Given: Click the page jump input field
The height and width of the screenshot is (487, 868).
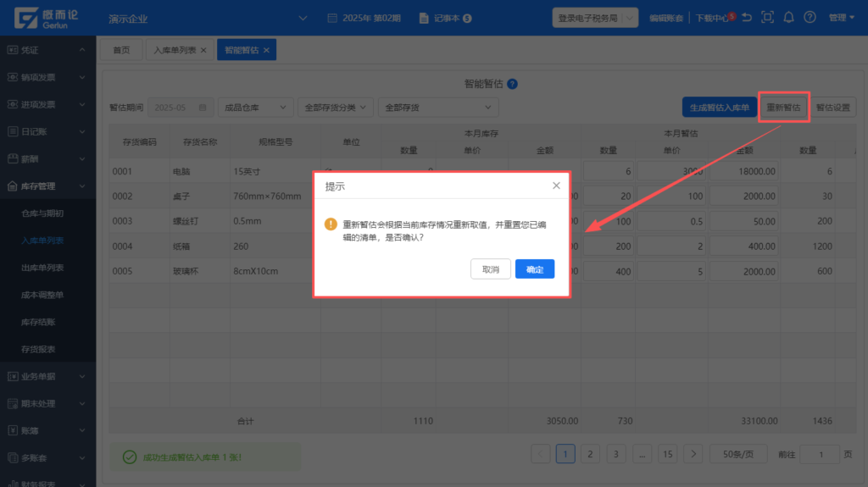Looking at the screenshot, I should coord(819,454).
